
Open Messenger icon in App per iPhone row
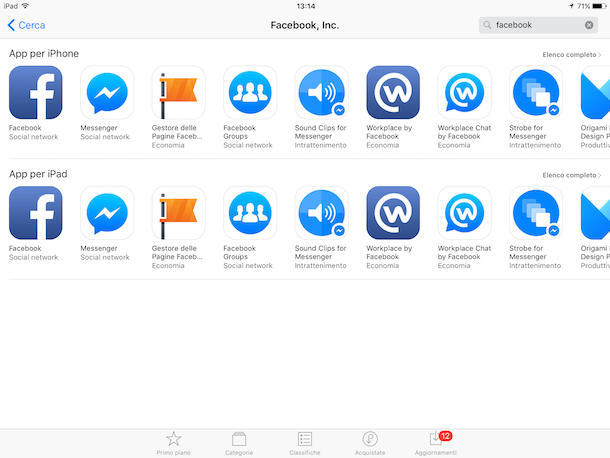click(107, 92)
